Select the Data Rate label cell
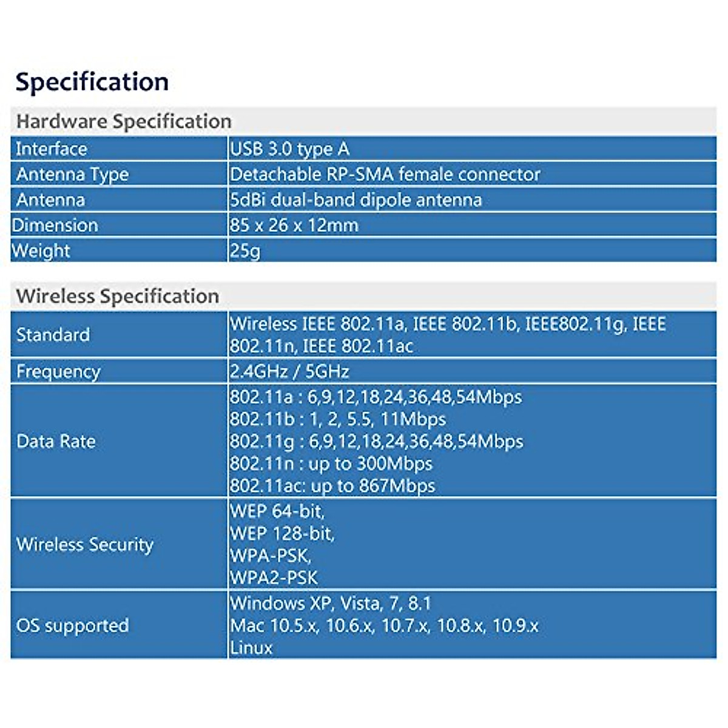Image resolution: width=728 pixels, height=728 pixels. click(56, 441)
